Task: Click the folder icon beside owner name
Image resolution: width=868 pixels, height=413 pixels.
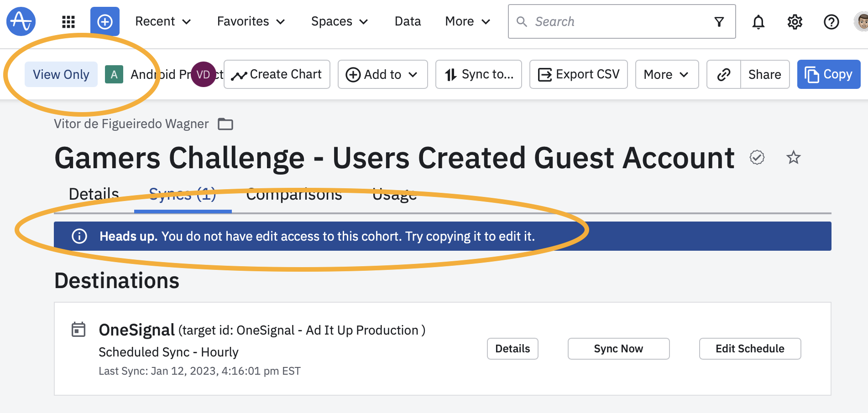Action: pos(225,124)
